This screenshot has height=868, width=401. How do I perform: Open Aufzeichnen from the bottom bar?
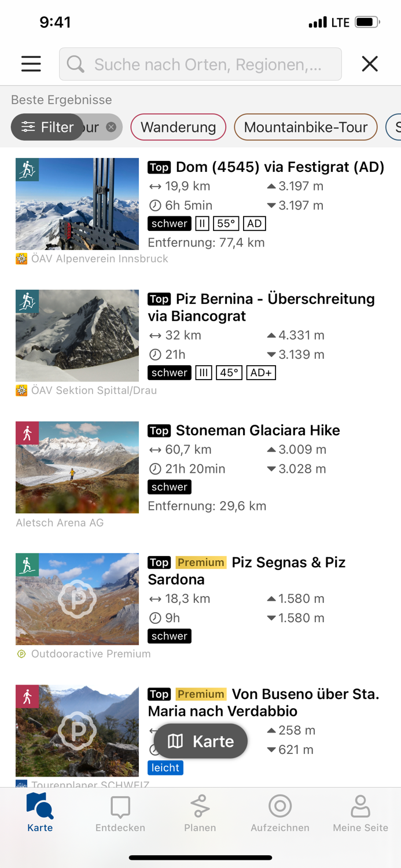tap(279, 813)
